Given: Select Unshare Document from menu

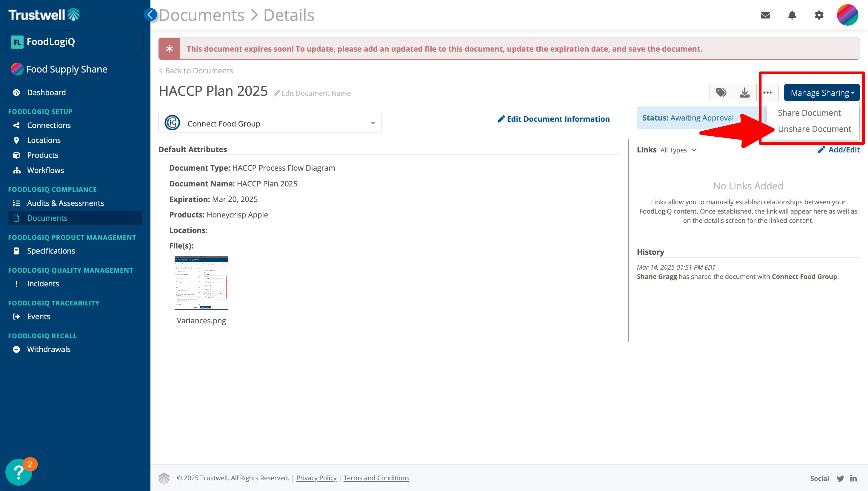Looking at the screenshot, I should 814,129.
